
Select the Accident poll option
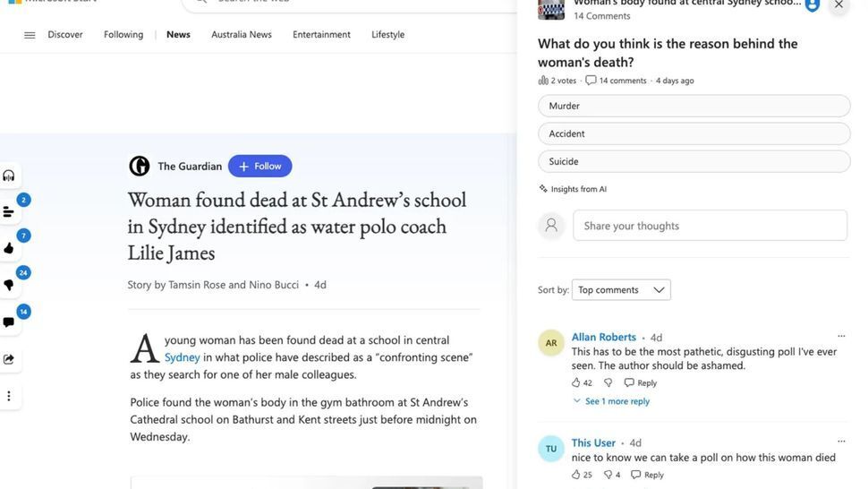(694, 133)
